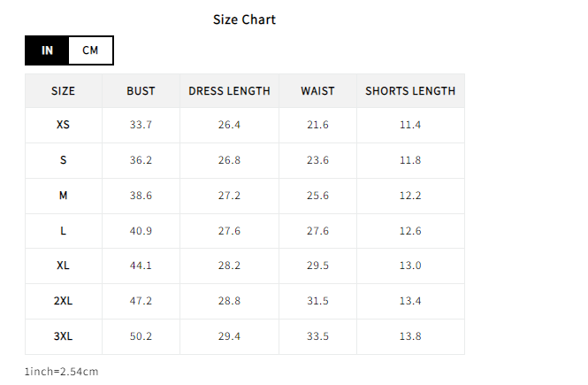Viewport: 588px width, 385px height.
Task: Select the M size row label
Action: [x=63, y=196]
